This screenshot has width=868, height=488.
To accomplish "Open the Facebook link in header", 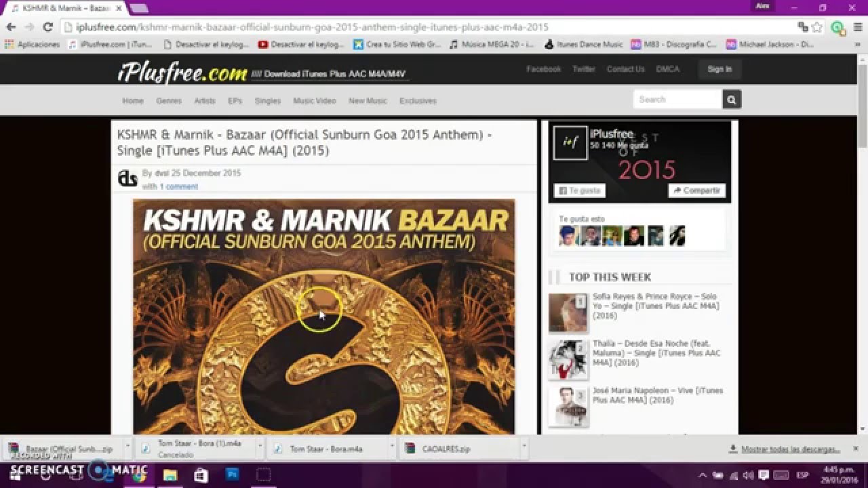I will [x=544, y=69].
